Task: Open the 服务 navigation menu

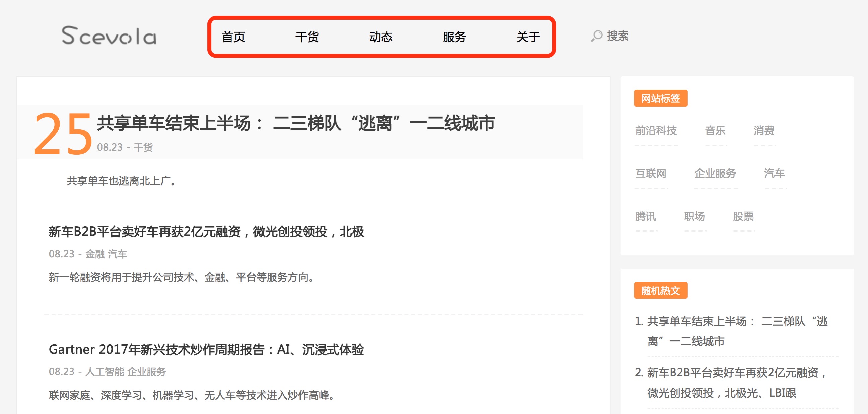Action: pyautogui.click(x=454, y=37)
